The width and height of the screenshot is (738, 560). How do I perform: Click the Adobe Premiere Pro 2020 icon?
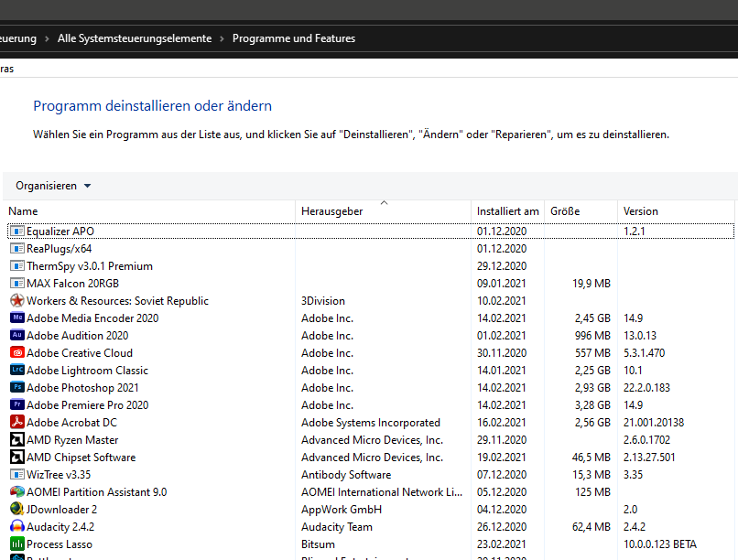coord(17,404)
